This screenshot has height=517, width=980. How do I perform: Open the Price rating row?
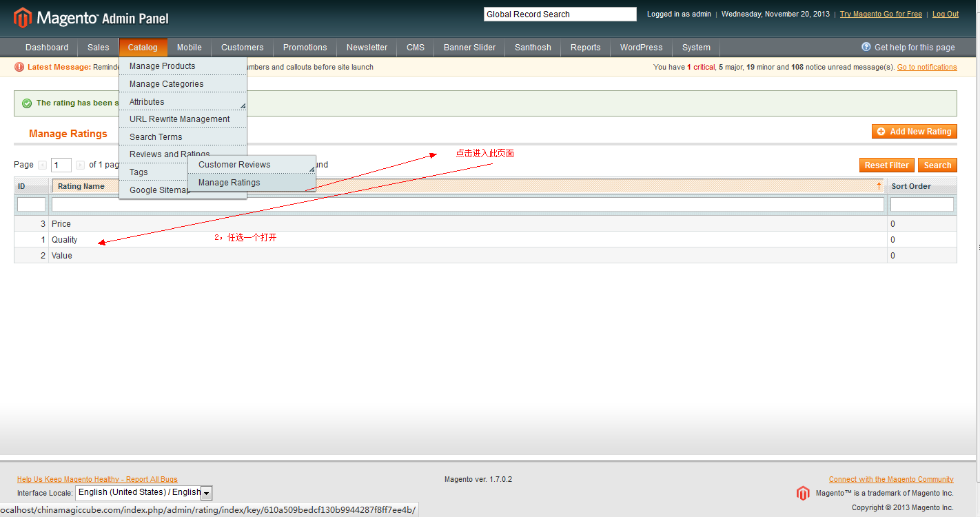pos(485,224)
